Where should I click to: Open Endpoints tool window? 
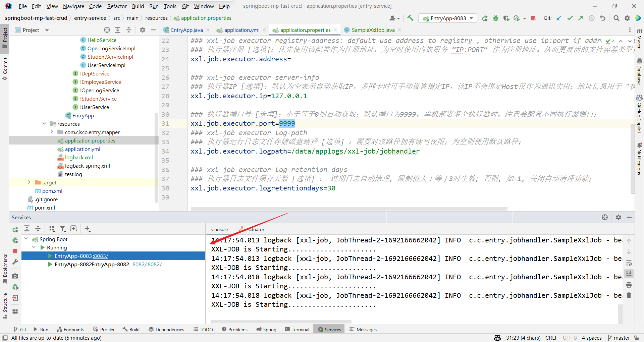pyautogui.click(x=70, y=330)
